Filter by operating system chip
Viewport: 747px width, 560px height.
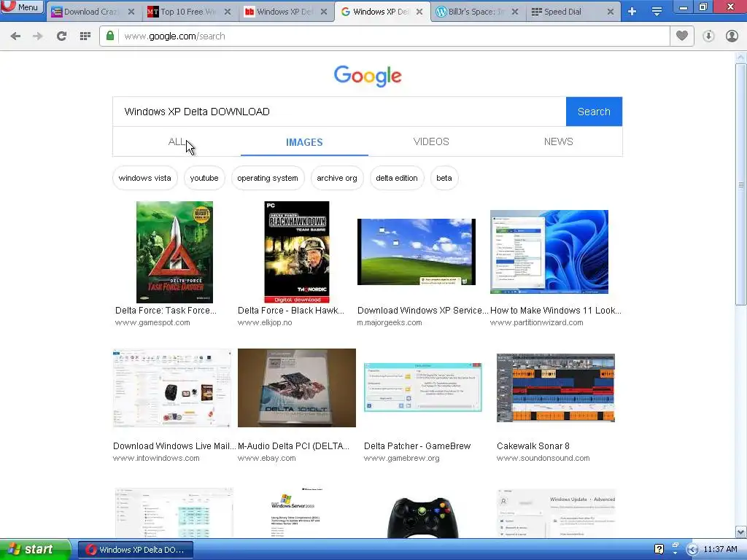point(267,178)
